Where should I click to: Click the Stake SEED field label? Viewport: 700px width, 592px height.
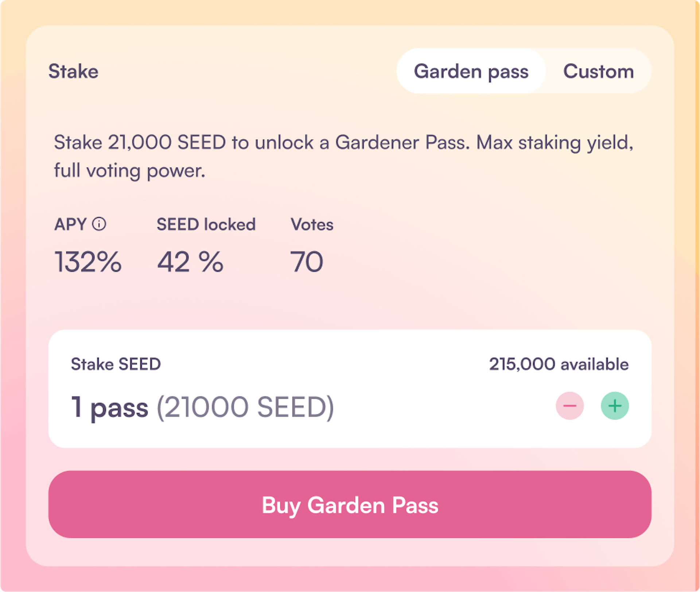point(116,364)
